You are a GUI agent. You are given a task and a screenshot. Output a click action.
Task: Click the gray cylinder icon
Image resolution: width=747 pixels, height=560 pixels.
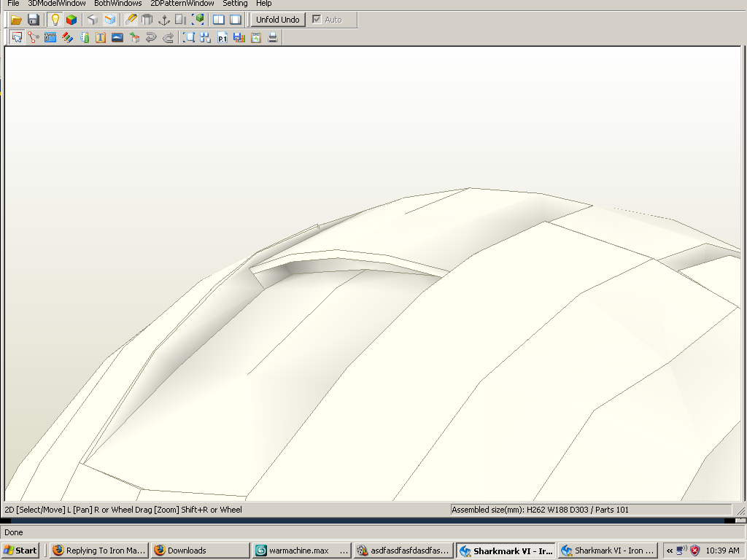(147, 20)
